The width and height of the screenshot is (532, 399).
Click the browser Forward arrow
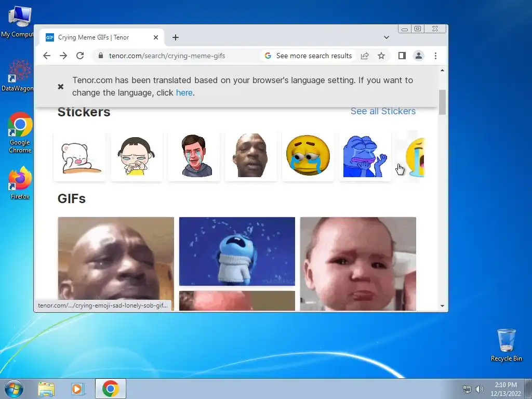(63, 56)
